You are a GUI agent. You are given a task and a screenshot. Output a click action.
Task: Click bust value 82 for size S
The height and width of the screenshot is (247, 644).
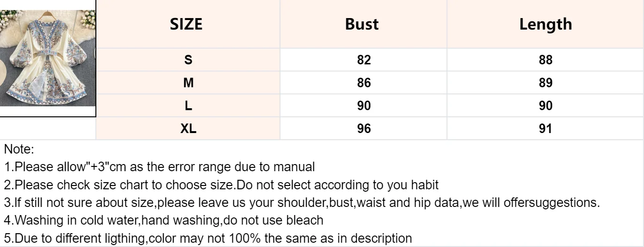coord(364,60)
